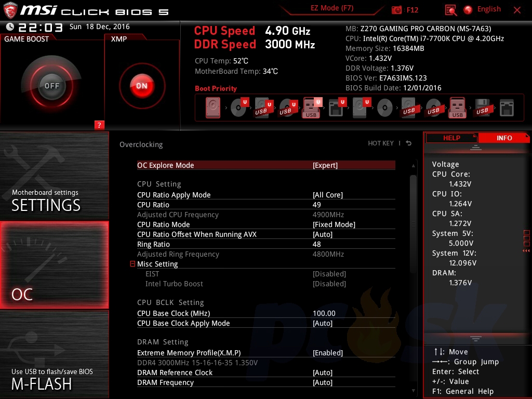
Task: Switch to EZ Mode (F7)
Action: point(332,8)
